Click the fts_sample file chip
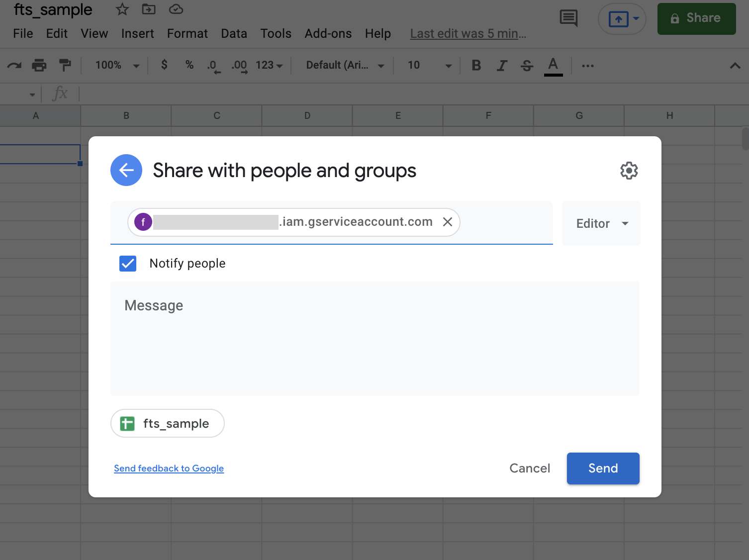749x560 pixels. pyautogui.click(x=168, y=423)
